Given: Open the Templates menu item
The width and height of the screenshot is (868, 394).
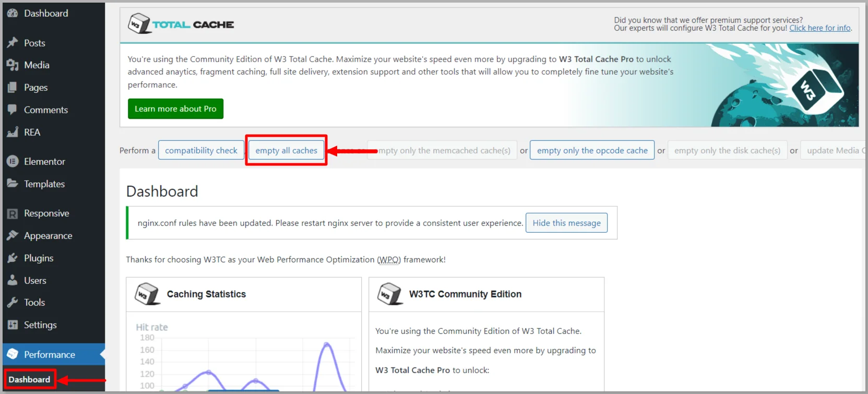Looking at the screenshot, I should click(x=53, y=184).
